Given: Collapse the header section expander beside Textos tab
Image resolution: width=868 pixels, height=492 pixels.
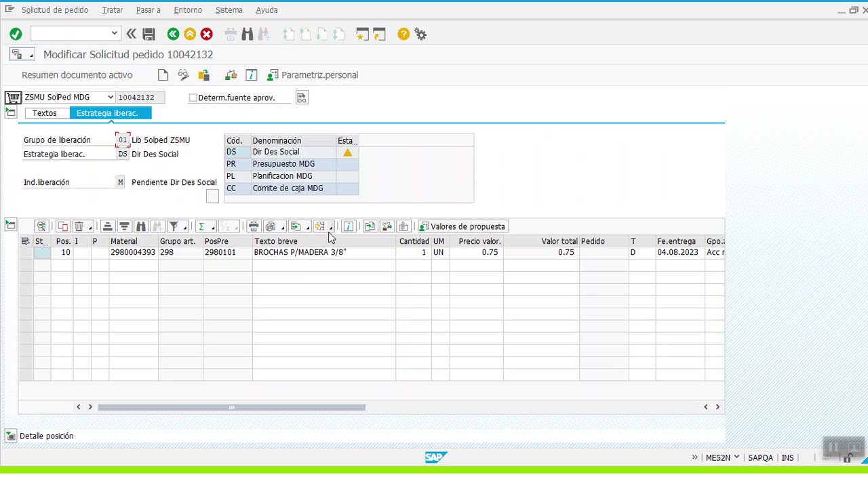Looking at the screenshot, I should coord(11,113).
